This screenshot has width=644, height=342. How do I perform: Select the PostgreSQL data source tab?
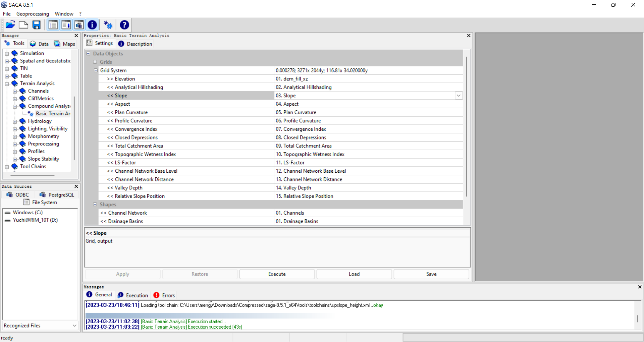(x=57, y=195)
